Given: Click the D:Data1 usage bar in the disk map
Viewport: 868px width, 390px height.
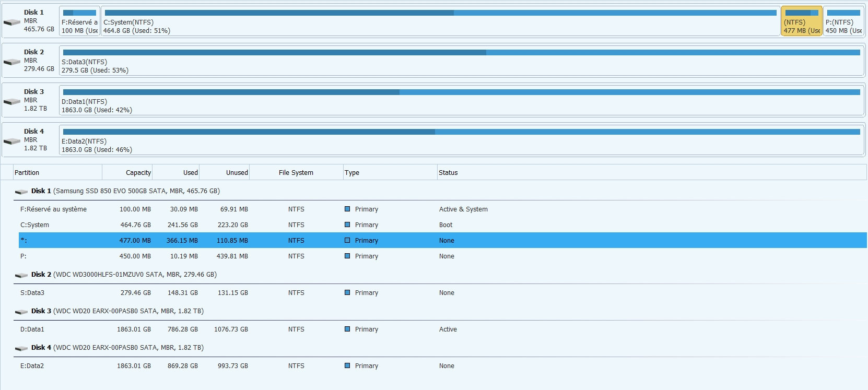Looking at the screenshot, I should pos(462,92).
